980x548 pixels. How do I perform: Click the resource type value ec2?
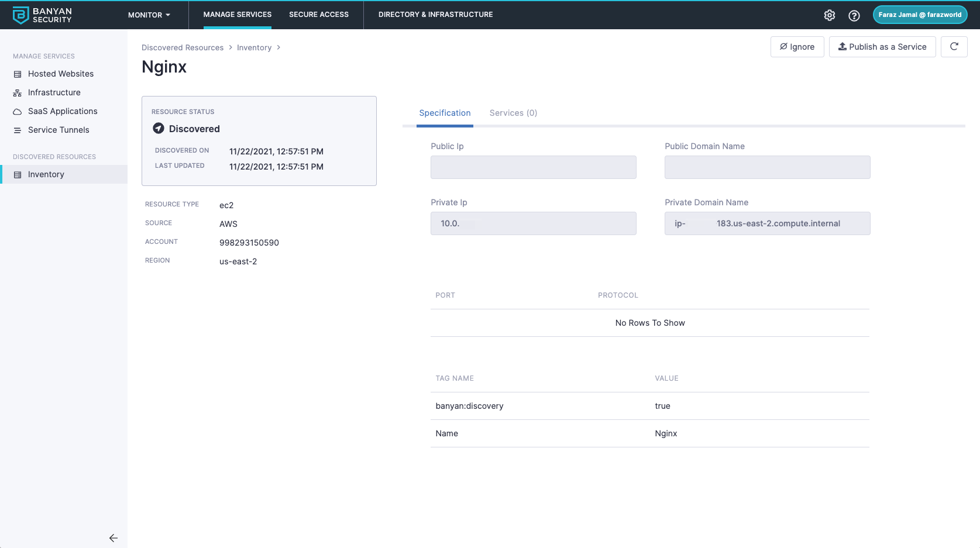tap(226, 205)
